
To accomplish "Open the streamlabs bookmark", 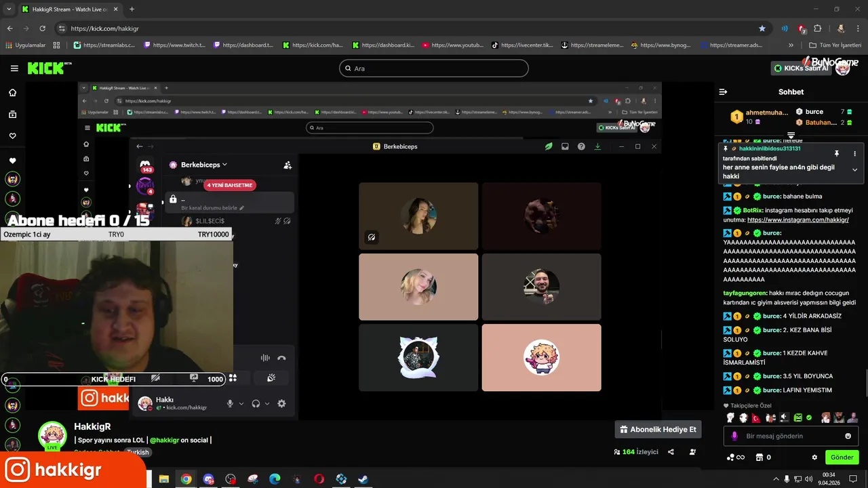I will 104,45.
